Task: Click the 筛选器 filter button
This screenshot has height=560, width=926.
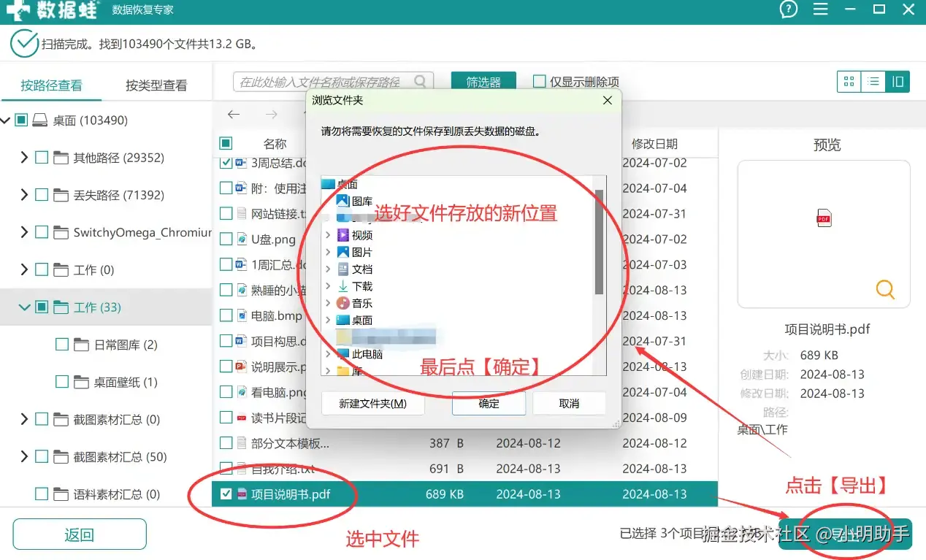Action: tap(483, 82)
